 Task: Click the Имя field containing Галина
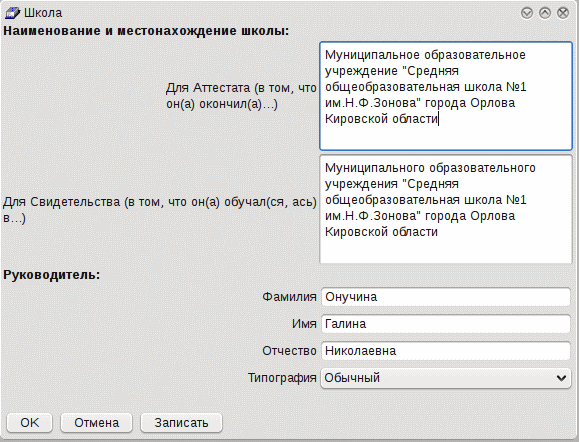coord(446,324)
